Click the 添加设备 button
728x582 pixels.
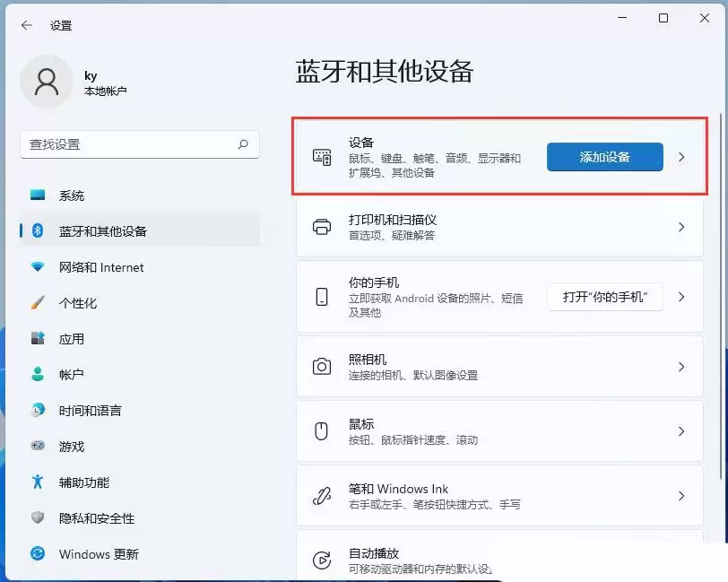[604, 156]
